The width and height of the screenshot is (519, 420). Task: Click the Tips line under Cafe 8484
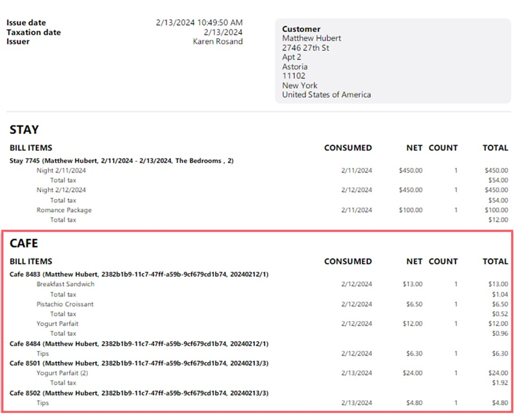coord(43,353)
